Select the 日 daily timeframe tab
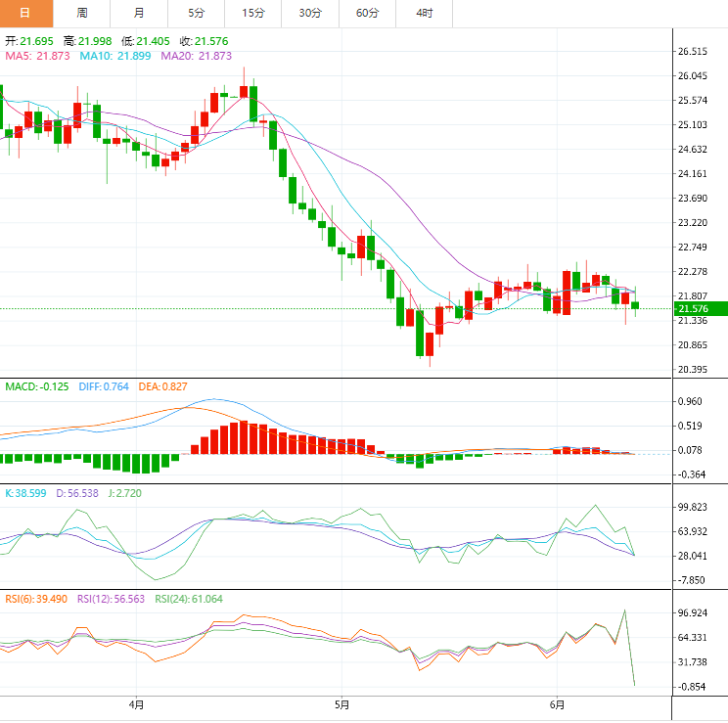The image size is (728, 723). 26,14
